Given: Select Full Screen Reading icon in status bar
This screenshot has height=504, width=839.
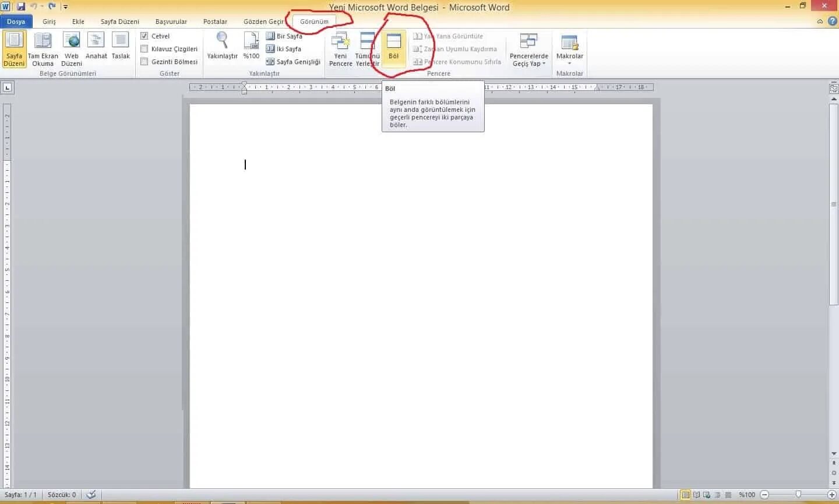Looking at the screenshot, I should point(696,495).
